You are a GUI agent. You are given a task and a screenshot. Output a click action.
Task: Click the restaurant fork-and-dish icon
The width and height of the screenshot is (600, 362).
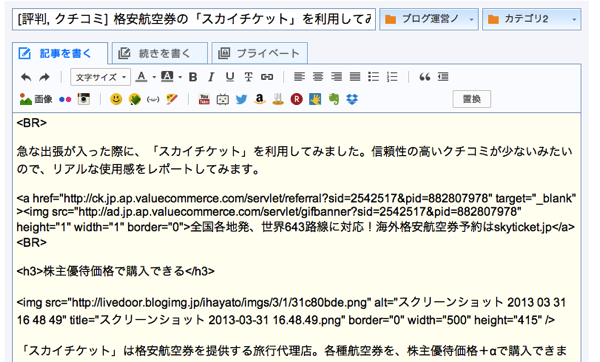click(x=278, y=99)
